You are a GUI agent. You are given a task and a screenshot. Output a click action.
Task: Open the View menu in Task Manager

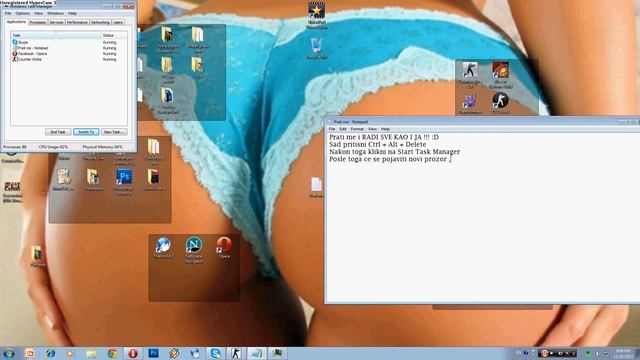point(38,13)
